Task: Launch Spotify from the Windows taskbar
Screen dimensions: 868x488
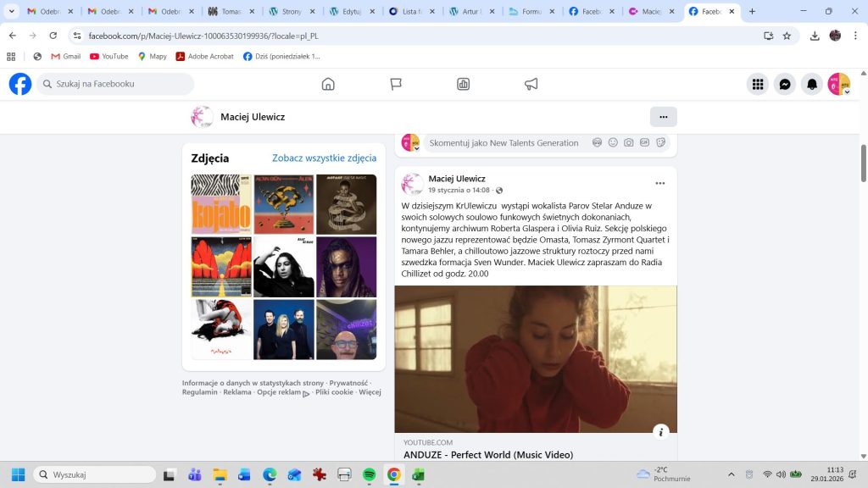Action: (x=369, y=474)
